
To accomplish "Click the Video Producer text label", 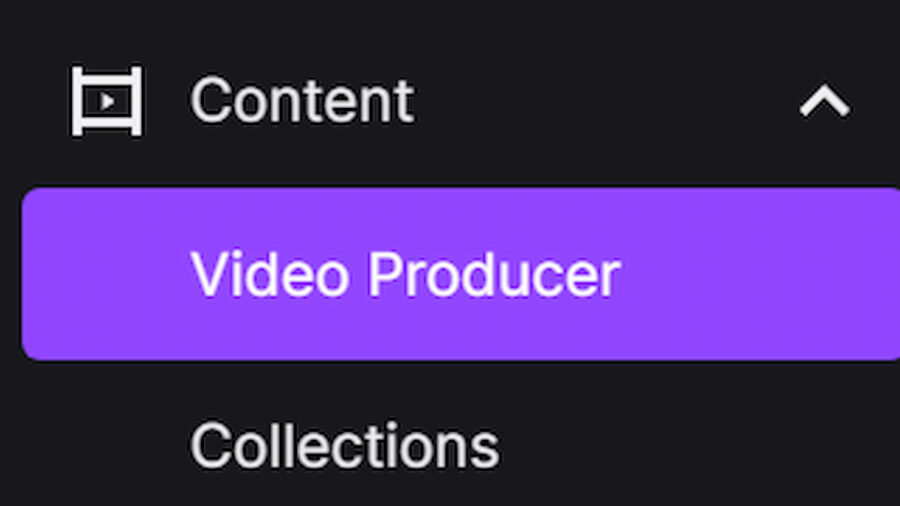I will pyautogui.click(x=405, y=274).
